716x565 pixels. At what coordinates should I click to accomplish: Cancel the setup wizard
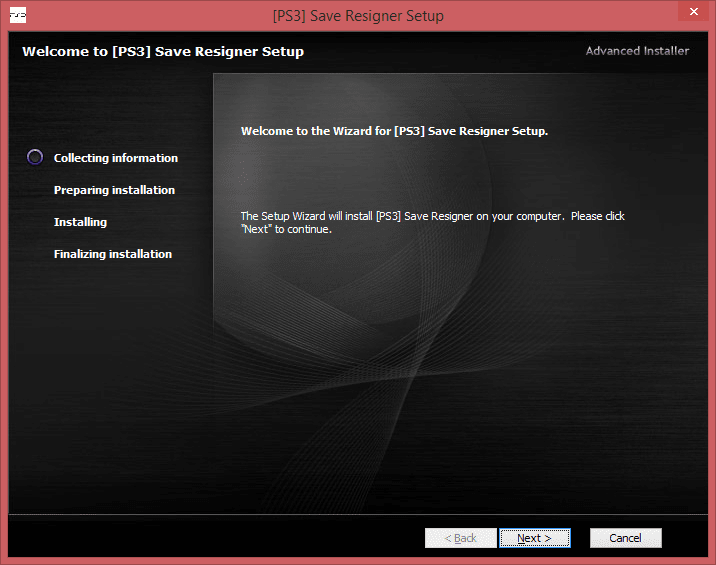626,538
